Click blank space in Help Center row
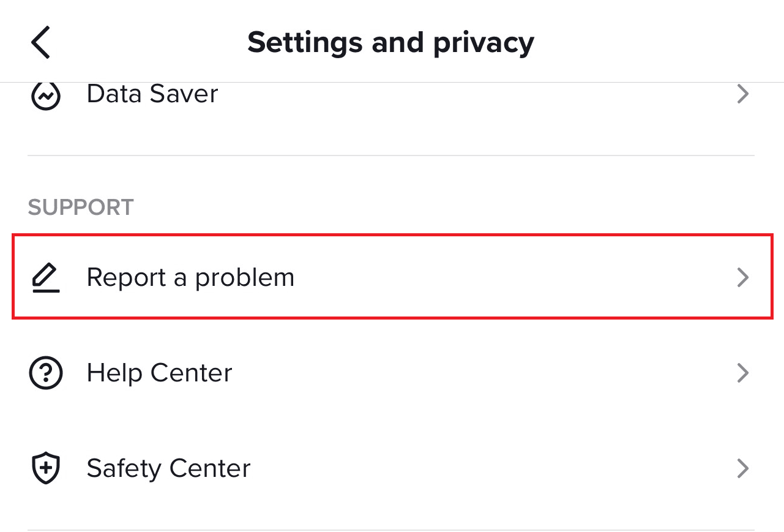 point(490,373)
